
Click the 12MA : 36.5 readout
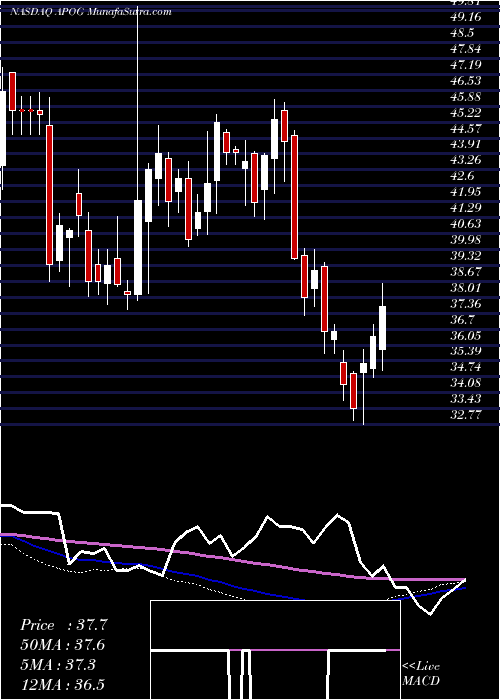point(63,685)
